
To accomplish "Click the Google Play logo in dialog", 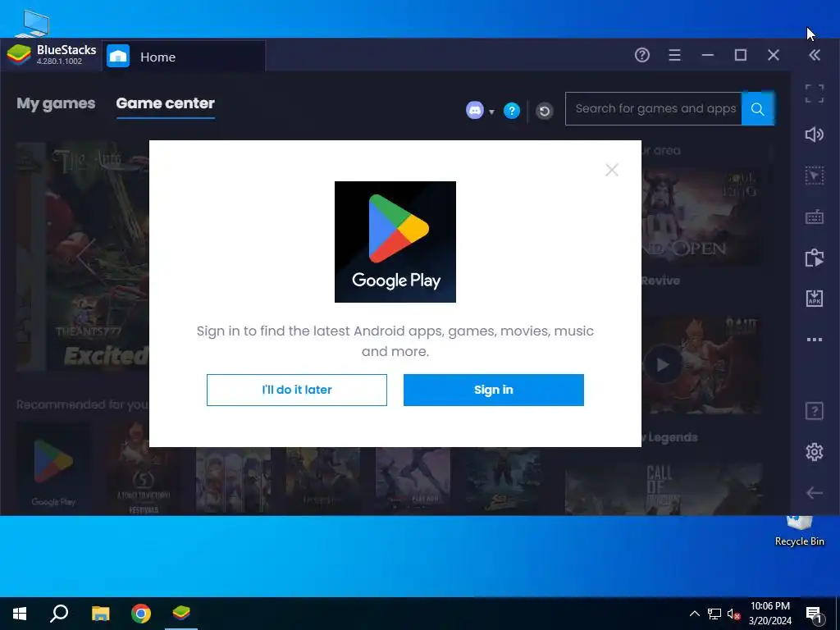I will 395,242.
